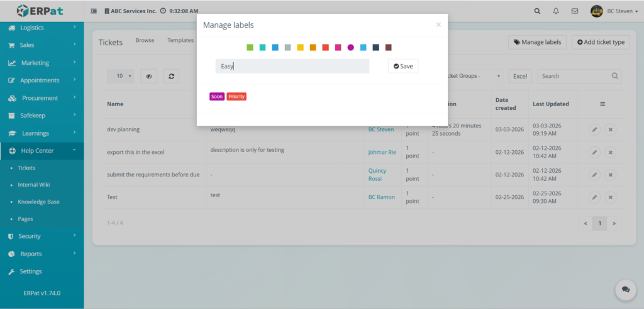The width and height of the screenshot is (644, 309).
Task: Expand the Security sidebar menu
Action: [42, 236]
